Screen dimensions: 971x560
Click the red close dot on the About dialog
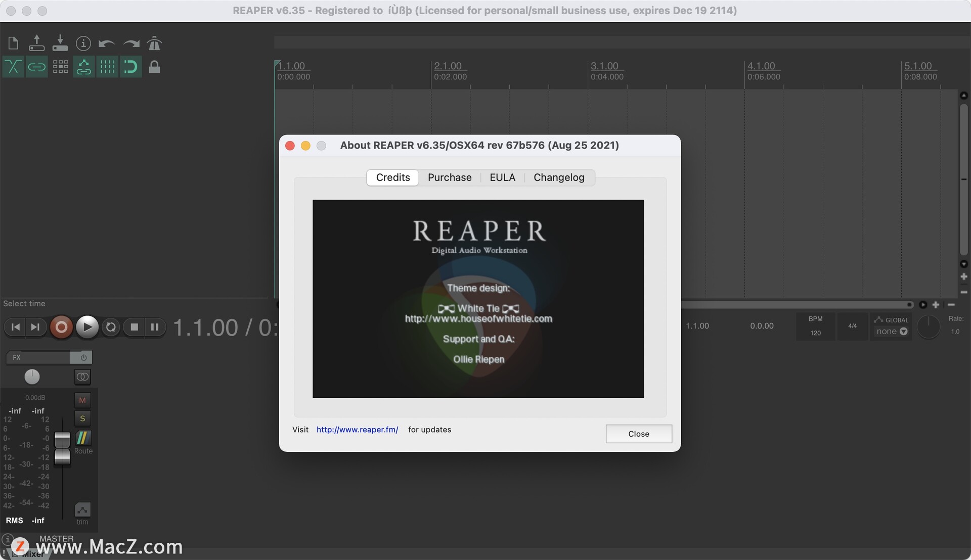pyautogui.click(x=290, y=146)
